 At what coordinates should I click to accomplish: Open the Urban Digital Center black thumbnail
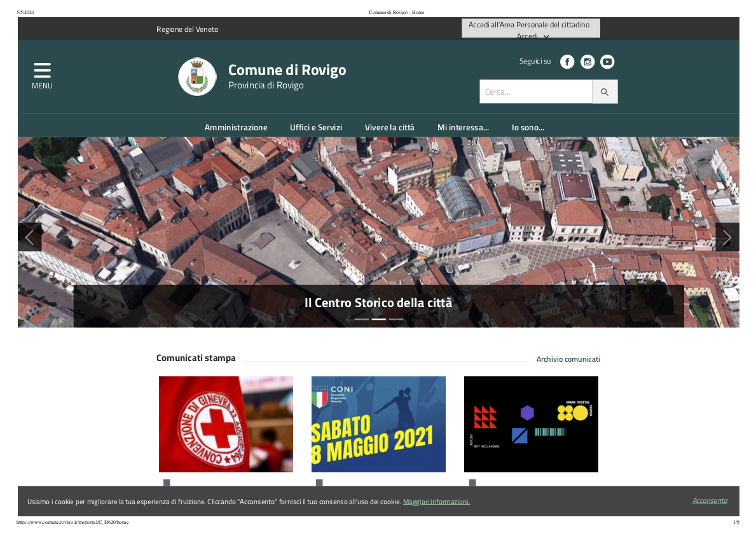click(x=531, y=424)
